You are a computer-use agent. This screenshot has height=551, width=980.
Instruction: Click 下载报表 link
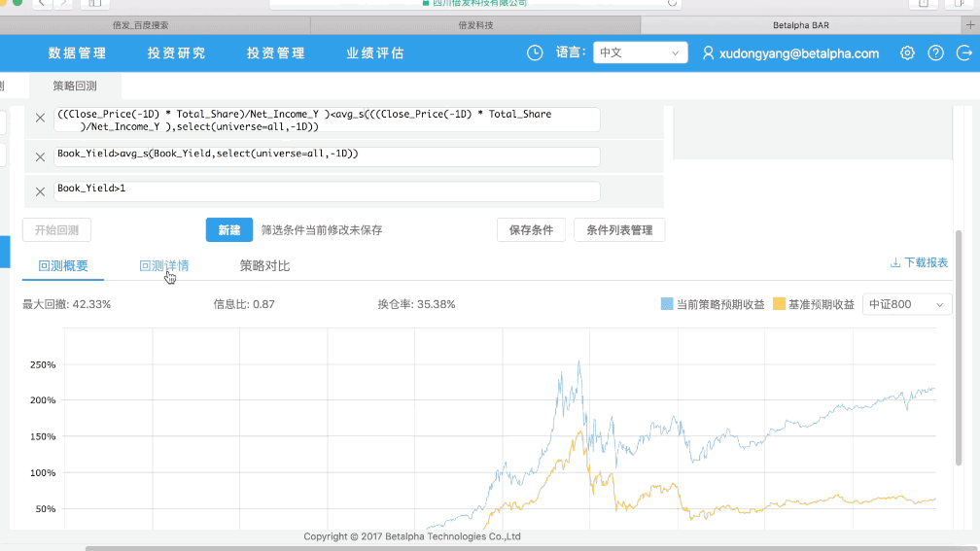(926, 262)
